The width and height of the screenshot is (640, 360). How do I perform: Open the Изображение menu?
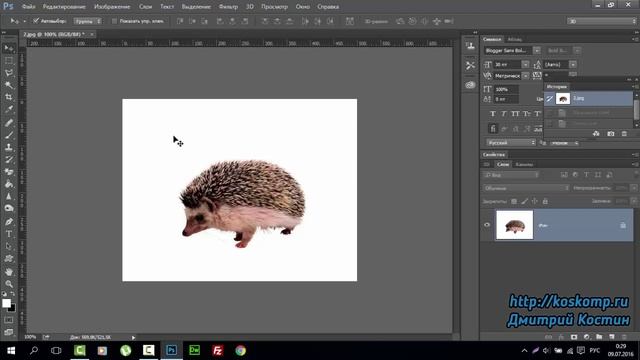click(x=112, y=7)
